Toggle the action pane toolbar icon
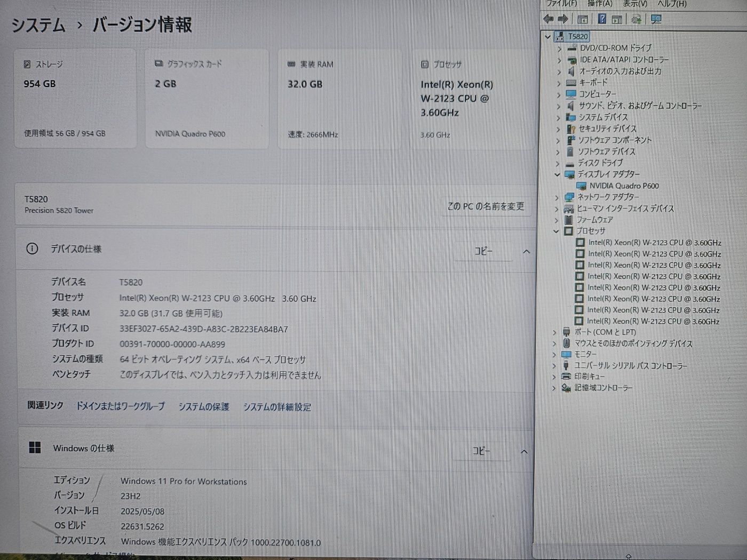747x560 pixels. [617, 19]
